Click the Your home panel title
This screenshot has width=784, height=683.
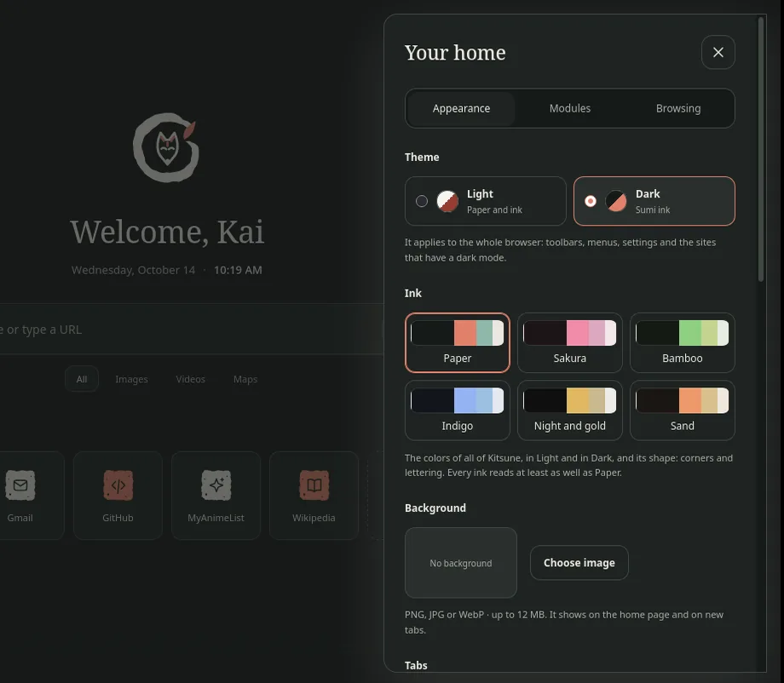pyautogui.click(x=455, y=53)
